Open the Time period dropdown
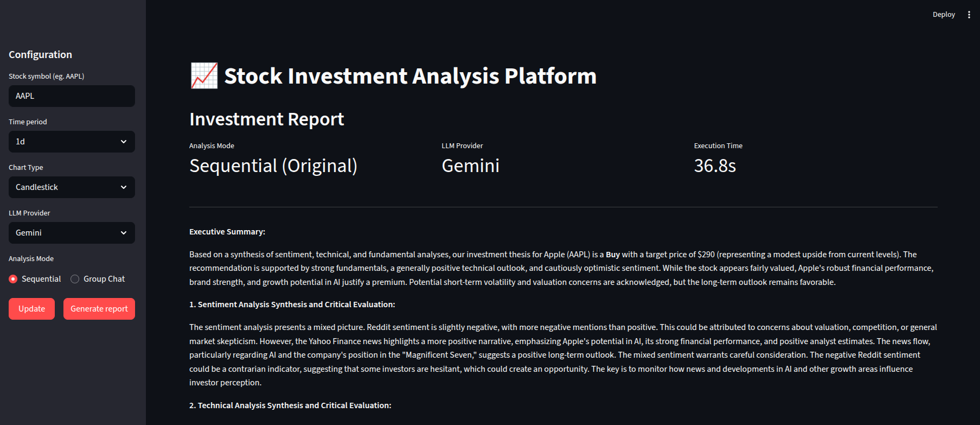 coord(72,142)
